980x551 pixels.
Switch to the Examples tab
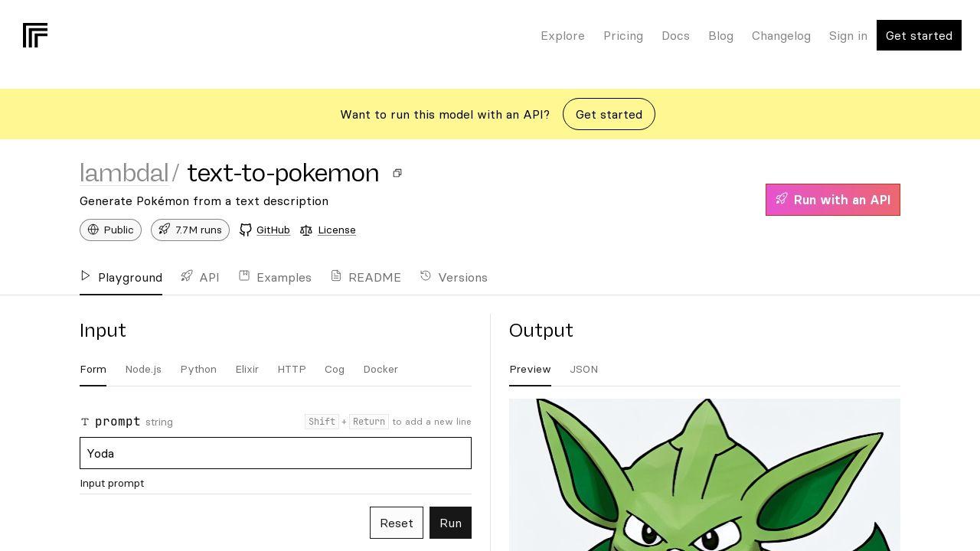pos(275,277)
